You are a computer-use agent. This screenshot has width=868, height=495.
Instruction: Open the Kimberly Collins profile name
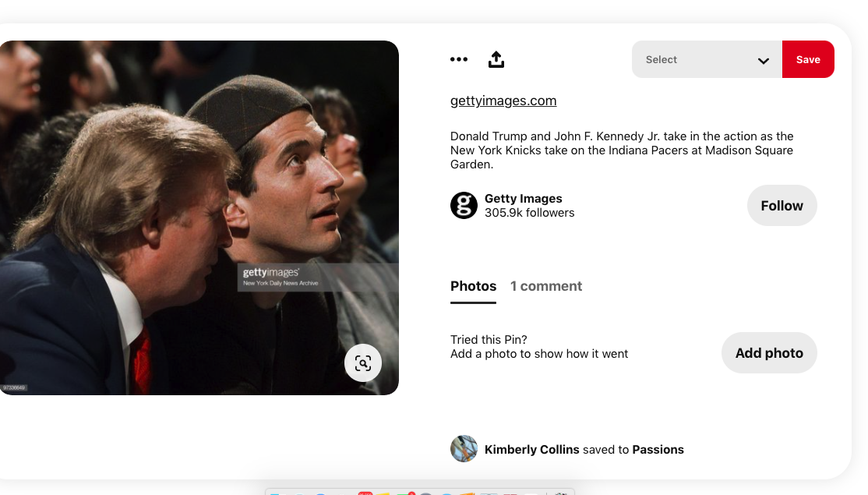pos(531,450)
